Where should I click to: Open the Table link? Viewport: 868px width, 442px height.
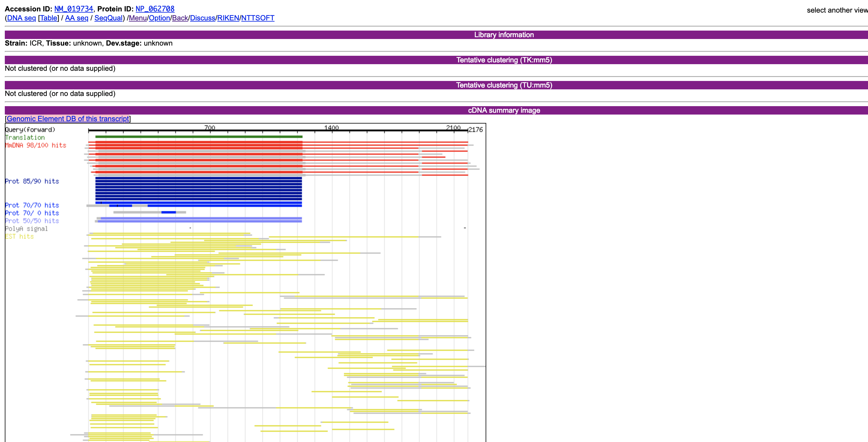tap(49, 18)
